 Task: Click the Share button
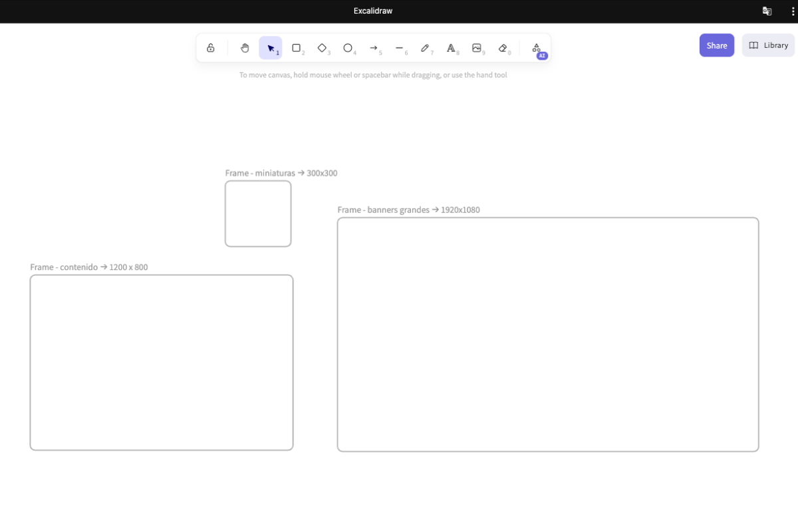[716, 45]
